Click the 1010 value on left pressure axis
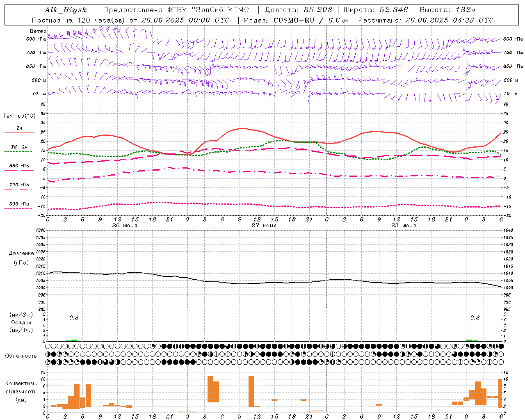The width and height of the screenshot is (525, 420). (x=41, y=273)
